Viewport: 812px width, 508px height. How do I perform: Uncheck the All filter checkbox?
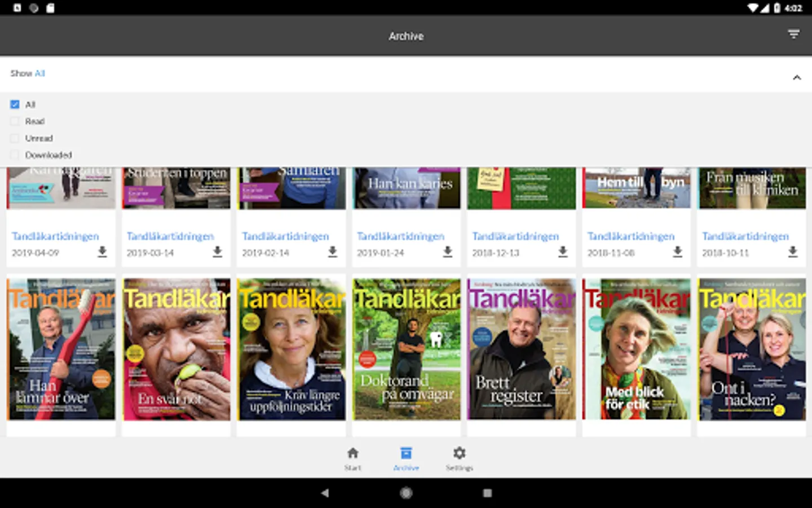(x=15, y=104)
